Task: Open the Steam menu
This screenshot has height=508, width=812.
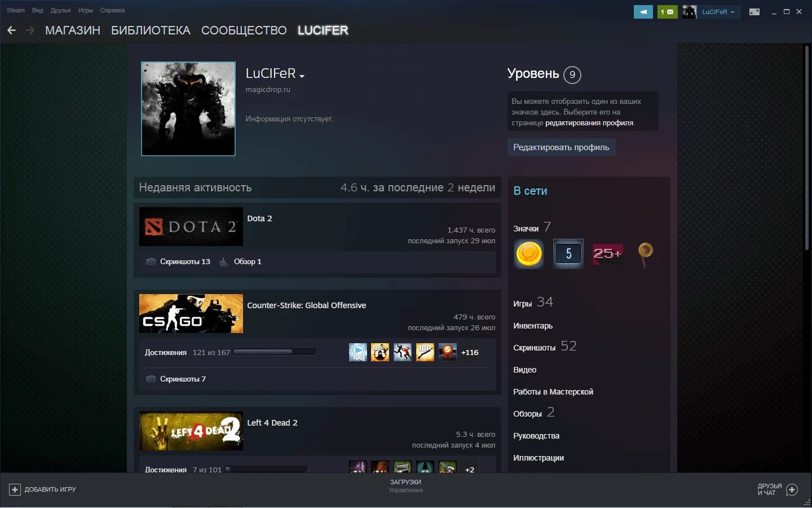Action: [x=16, y=10]
